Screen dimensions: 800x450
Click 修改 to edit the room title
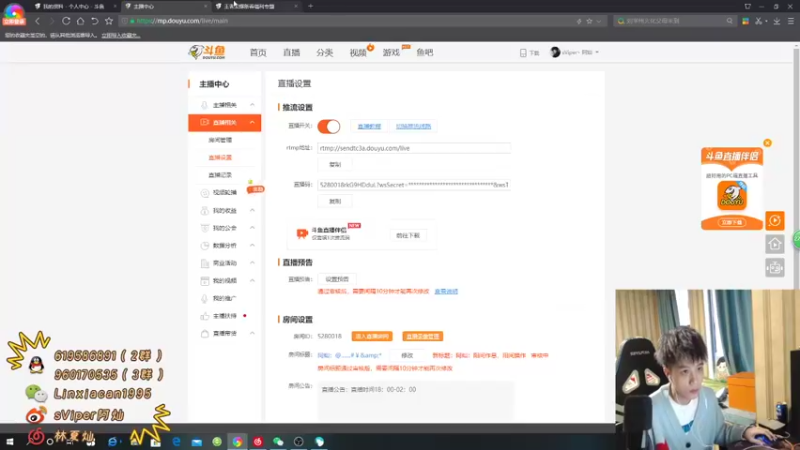pyautogui.click(x=407, y=355)
